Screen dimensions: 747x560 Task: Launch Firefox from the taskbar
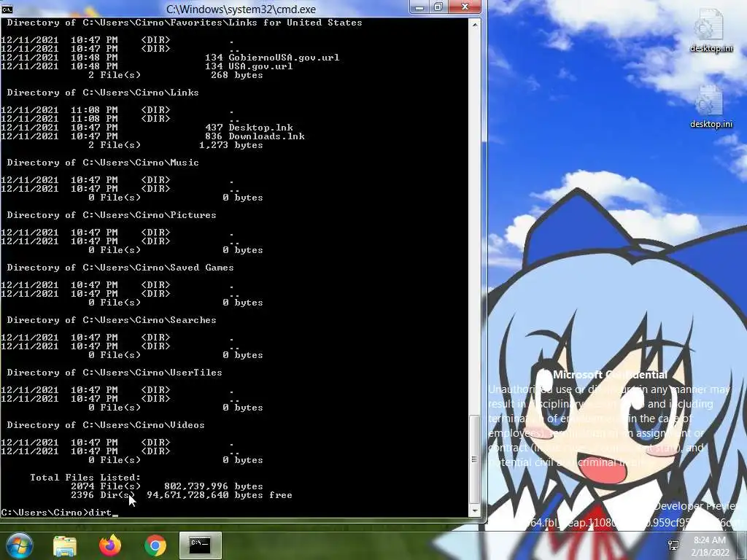click(110, 545)
